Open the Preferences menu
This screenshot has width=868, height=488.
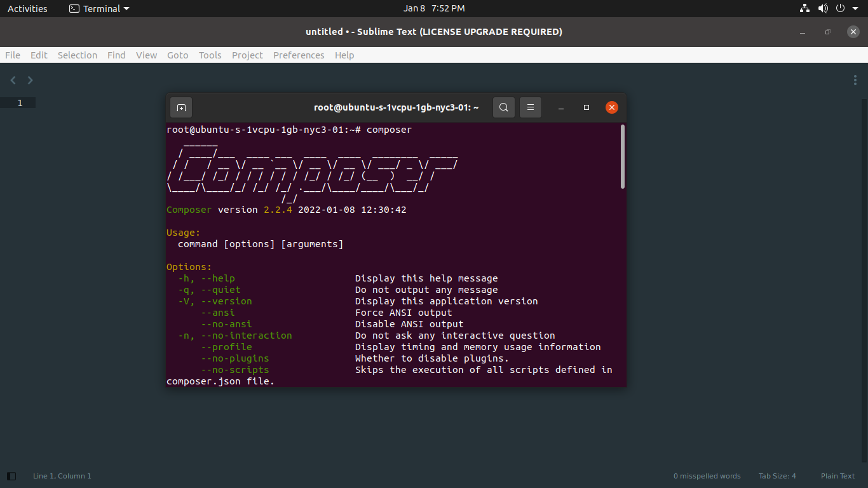(x=299, y=55)
